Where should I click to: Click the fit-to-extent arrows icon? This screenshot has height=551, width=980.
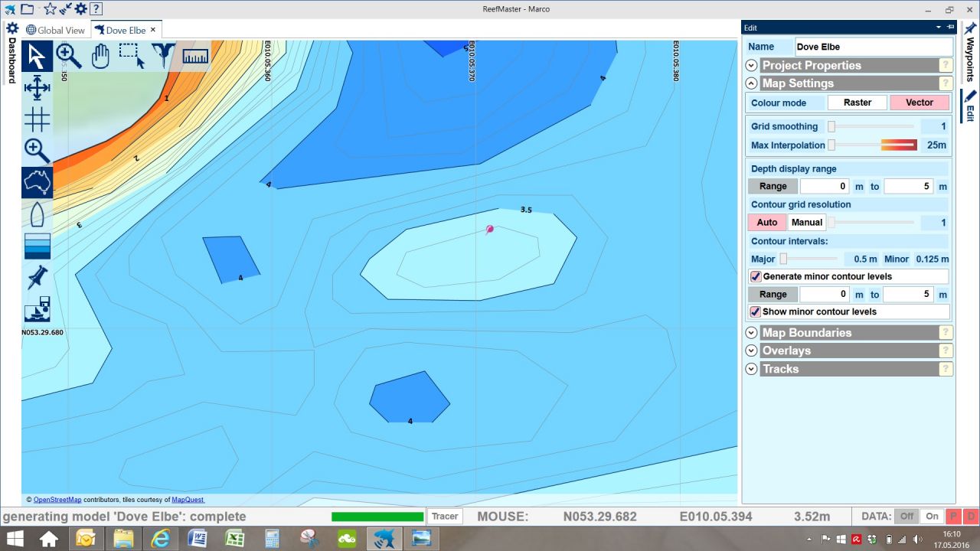pos(37,88)
